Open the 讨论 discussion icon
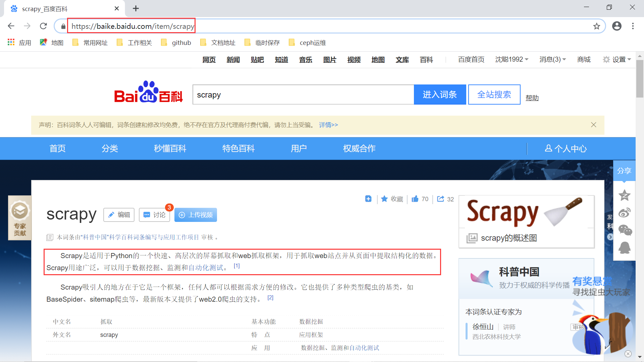 pyautogui.click(x=147, y=215)
